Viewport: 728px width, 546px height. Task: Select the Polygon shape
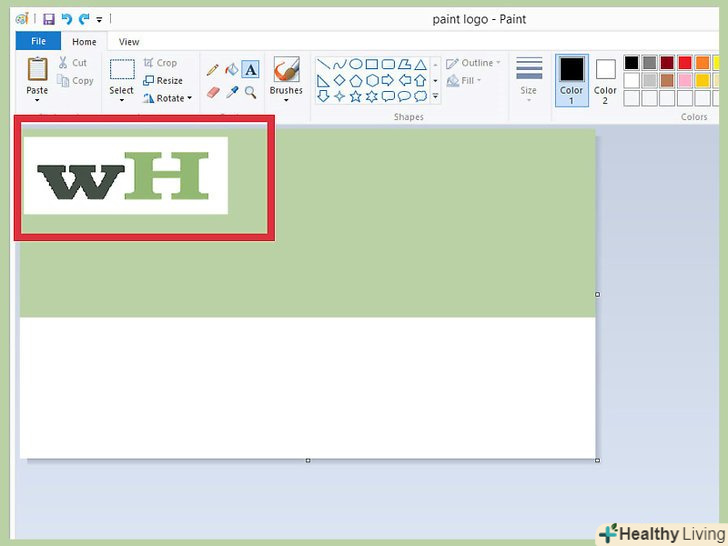tap(404, 64)
